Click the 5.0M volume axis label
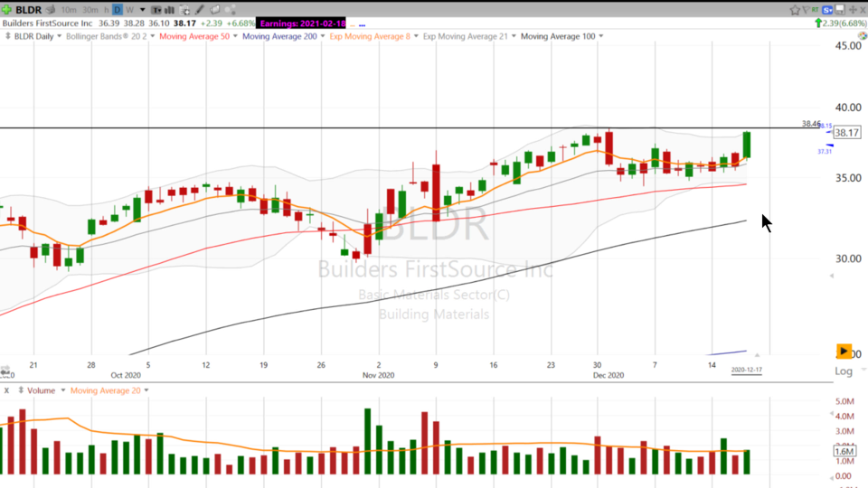The height and width of the screenshot is (488, 868). pos(844,401)
